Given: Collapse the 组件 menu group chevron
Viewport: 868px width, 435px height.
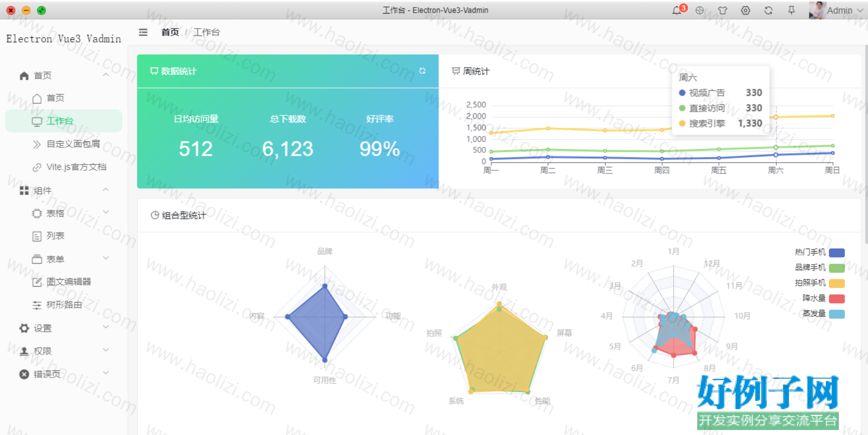Looking at the screenshot, I should tap(106, 190).
